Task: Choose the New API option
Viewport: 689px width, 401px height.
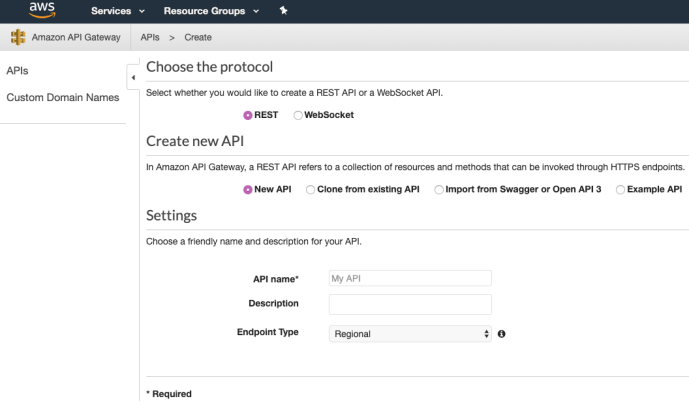Action: pyautogui.click(x=248, y=189)
